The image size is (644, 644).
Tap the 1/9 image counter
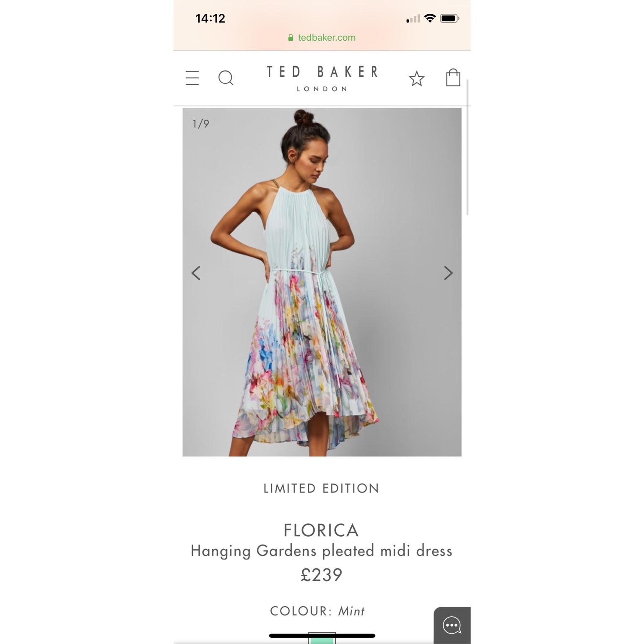pos(201,124)
